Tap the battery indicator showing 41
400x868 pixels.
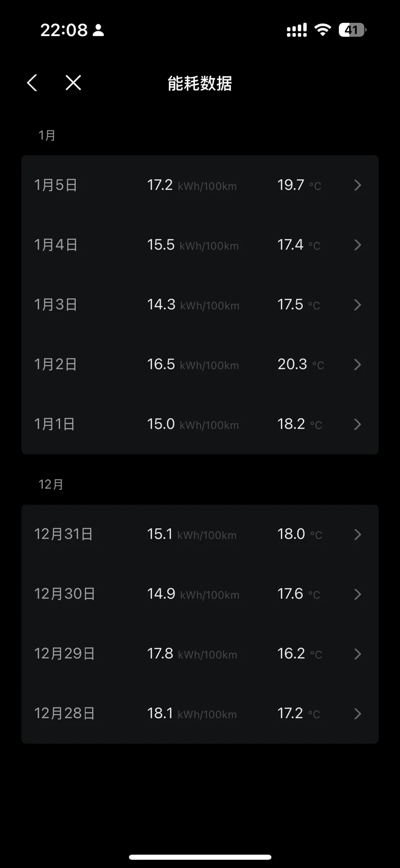pos(352,30)
